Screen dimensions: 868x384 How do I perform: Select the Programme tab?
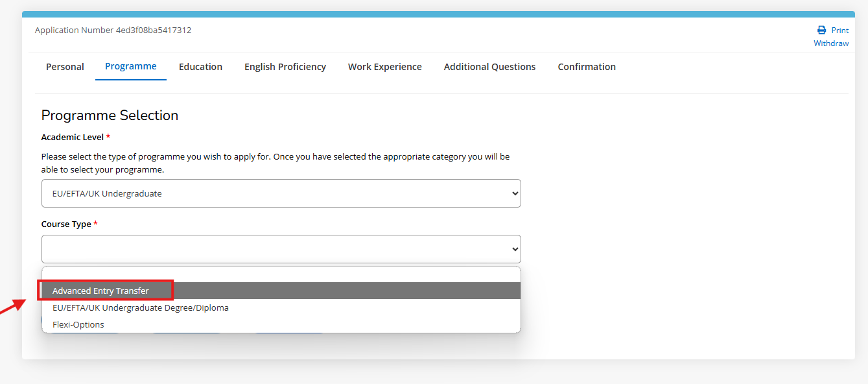coord(130,66)
